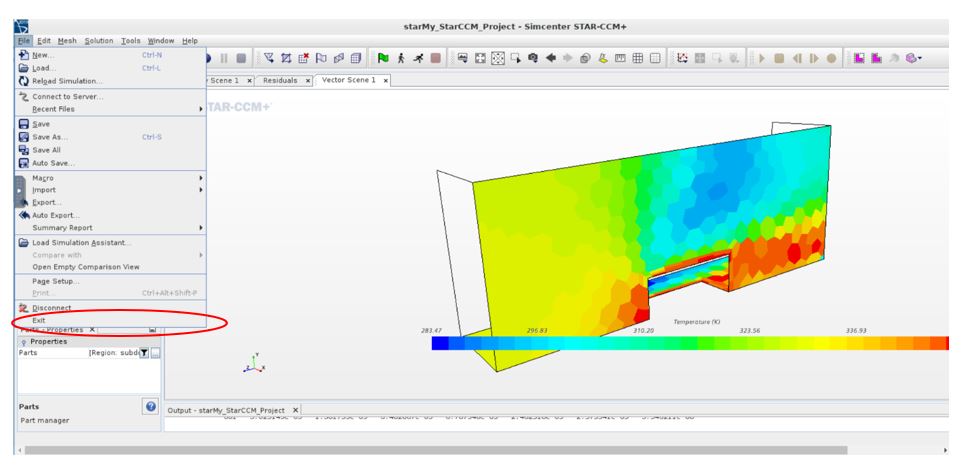Choose Auto Export from the File menu
This screenshot has width=969, height=468.
tap(111, 215)
